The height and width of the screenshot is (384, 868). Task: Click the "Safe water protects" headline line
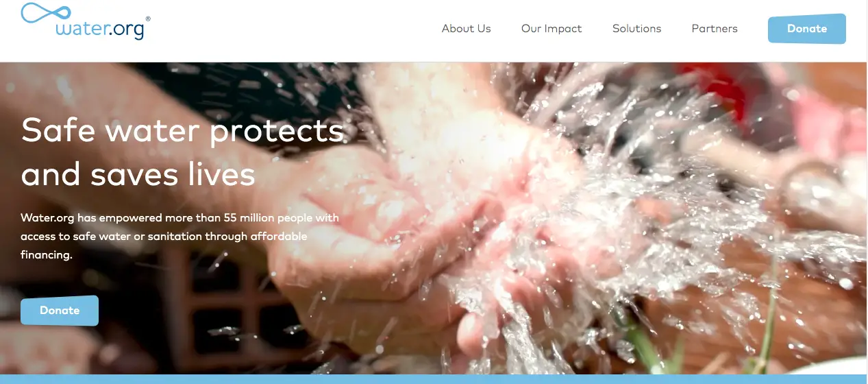coord(182,130)
